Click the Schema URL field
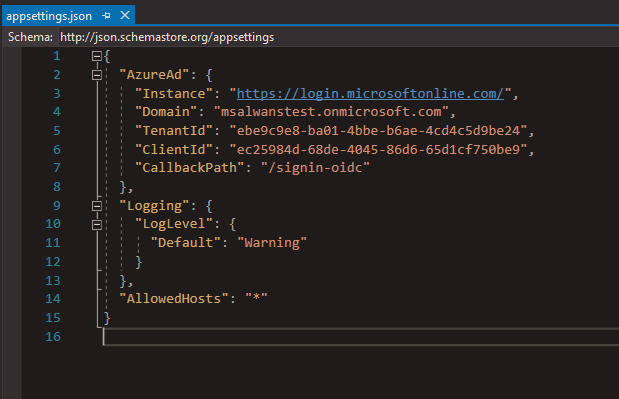This screenshot has width=619, height=399. [x=339, y=37]
